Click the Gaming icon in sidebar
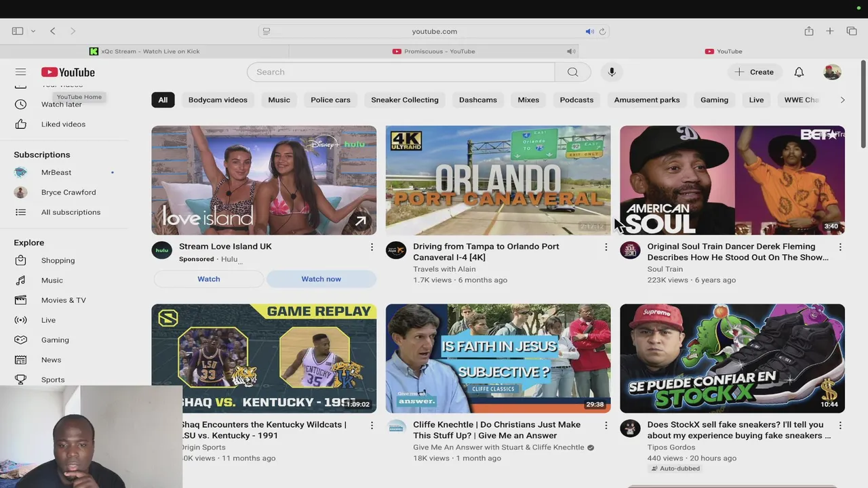The width and height of the screenshot is (868, 488). [21, 340]
